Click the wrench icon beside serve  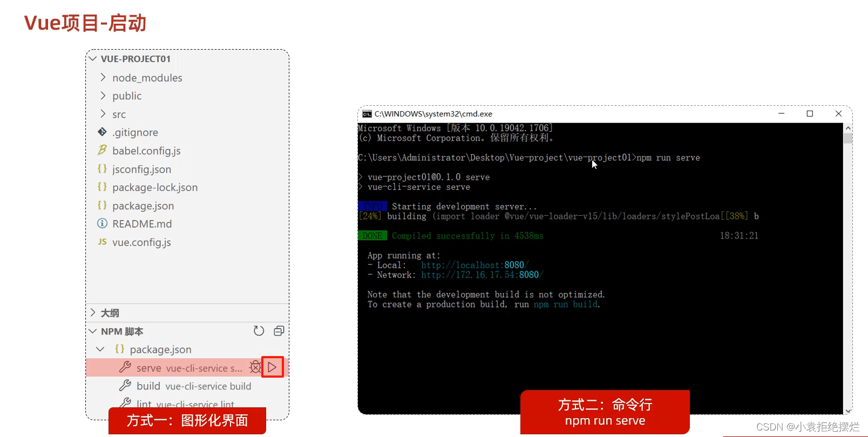(x=125, y=367)
